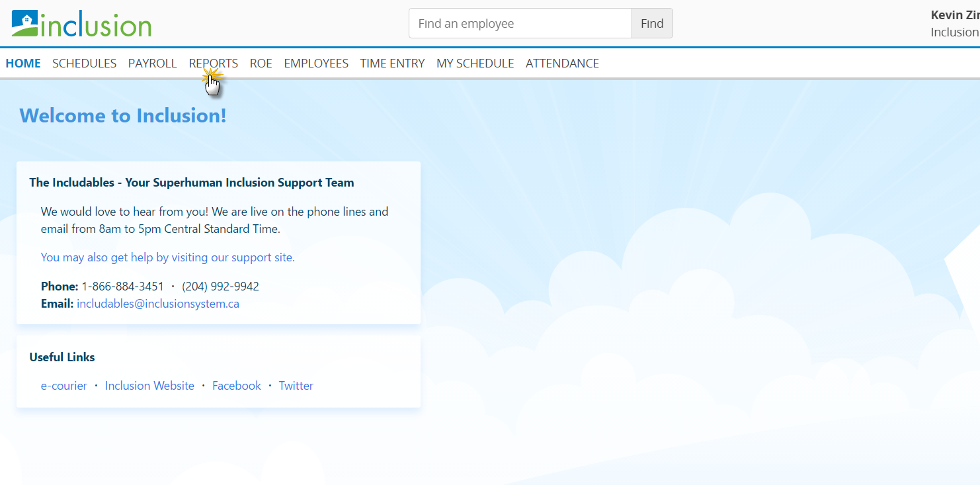Click the Inclusion logo
This screenshot has width=980, height=485.
click(x=81, y=24)
